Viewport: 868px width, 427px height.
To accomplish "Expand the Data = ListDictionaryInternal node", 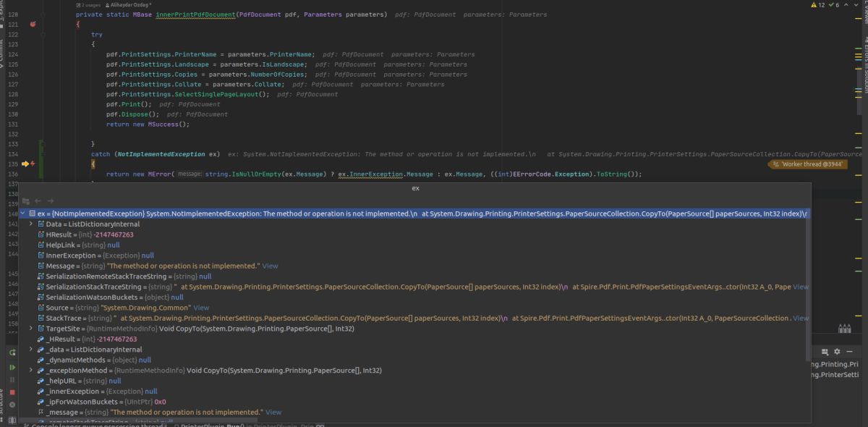I will (31, 224).
